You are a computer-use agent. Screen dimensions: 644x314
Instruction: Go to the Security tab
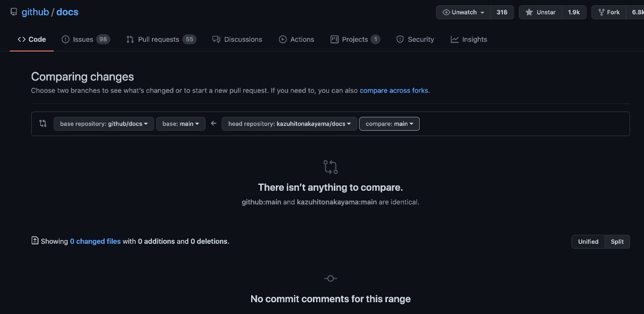coord(415,39)
